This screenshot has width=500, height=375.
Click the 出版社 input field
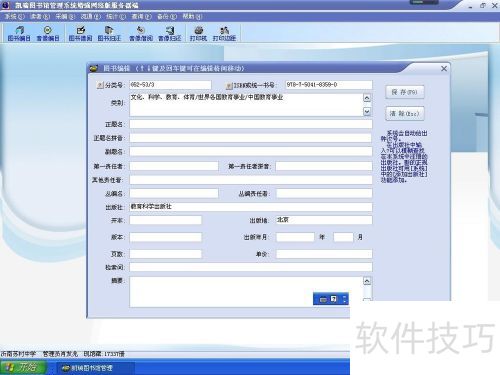pyautogui.click(x=251, y=207)
